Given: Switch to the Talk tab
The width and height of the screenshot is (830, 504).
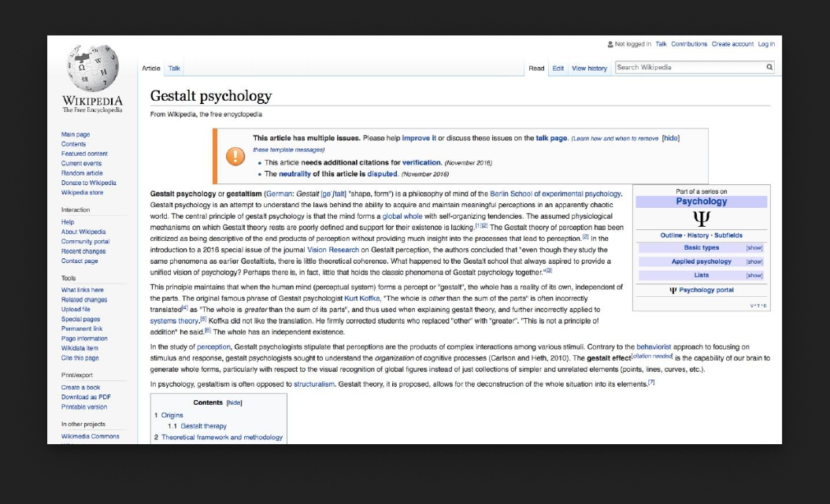Looking at the screenshot, I should click(x=174, y=69).
